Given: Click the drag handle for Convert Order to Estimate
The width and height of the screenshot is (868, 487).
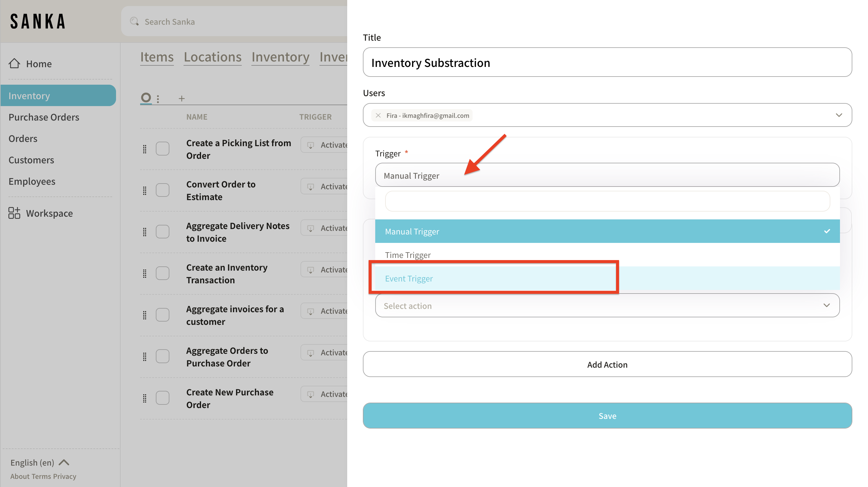Looking at the screenshot, I should [x=145, y=190].
